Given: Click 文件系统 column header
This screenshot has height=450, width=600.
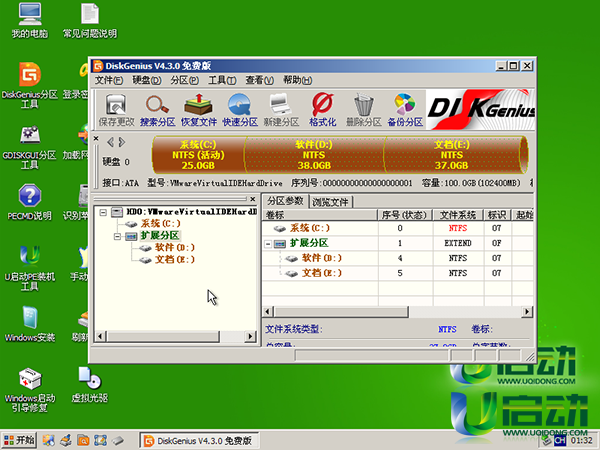Looking at the screenshot, I should tap(458, 215).
